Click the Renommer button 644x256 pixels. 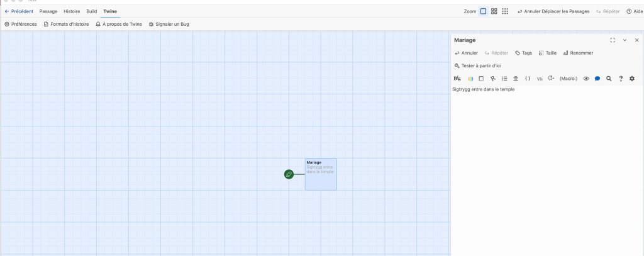point(578,53)
